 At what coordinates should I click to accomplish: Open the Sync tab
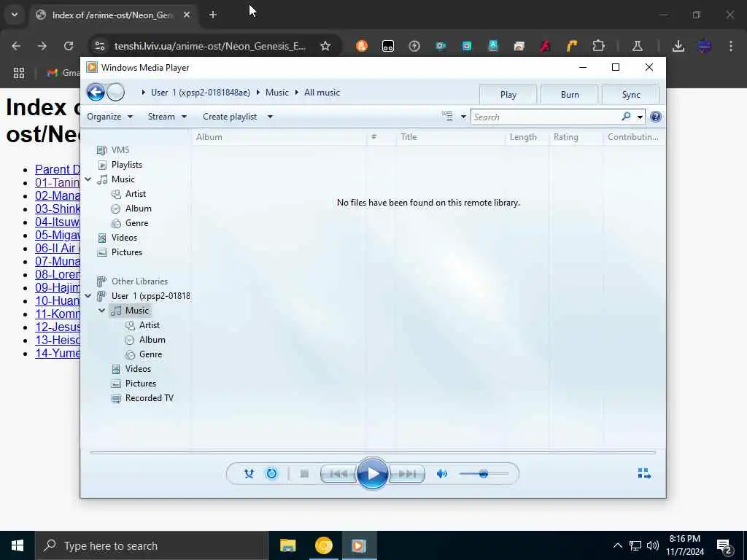631,94
